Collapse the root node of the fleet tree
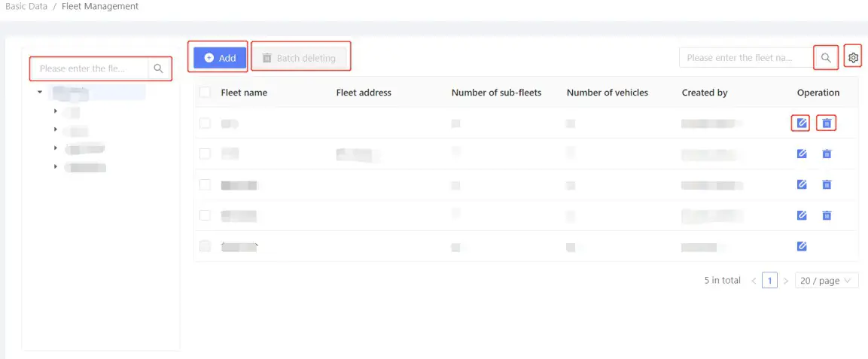868x359 pixels. click(x=40, y=93)
